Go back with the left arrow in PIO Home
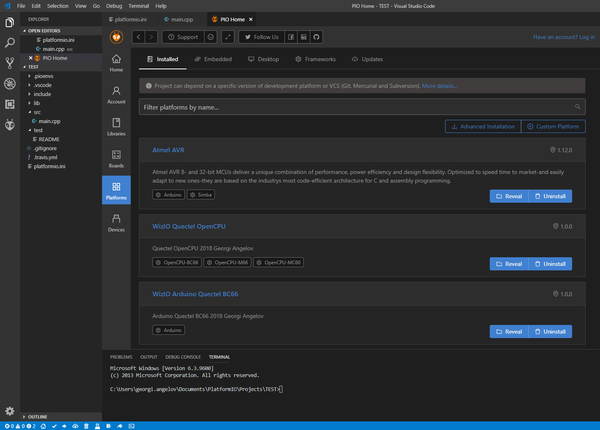This screenshot has width=600, height=430. pyautogui.click(x=139, y=37)
